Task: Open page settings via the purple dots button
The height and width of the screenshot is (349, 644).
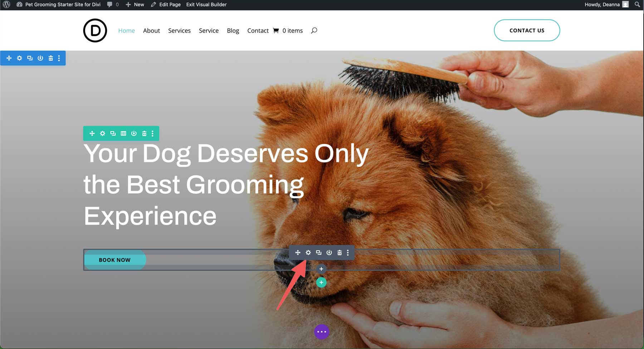Action: tap(321, 332)
